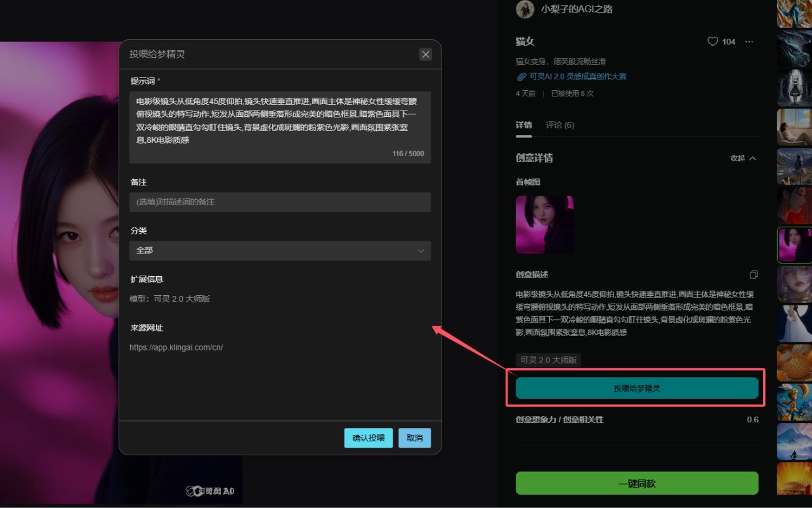Select the purple-haired face closeup thumbnail

tap(794, 284)
